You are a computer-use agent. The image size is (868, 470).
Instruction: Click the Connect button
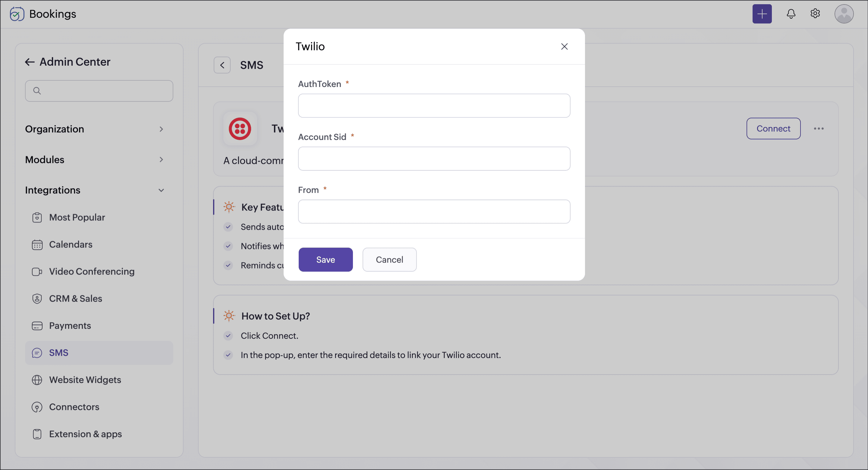click(x=773, y=129)
